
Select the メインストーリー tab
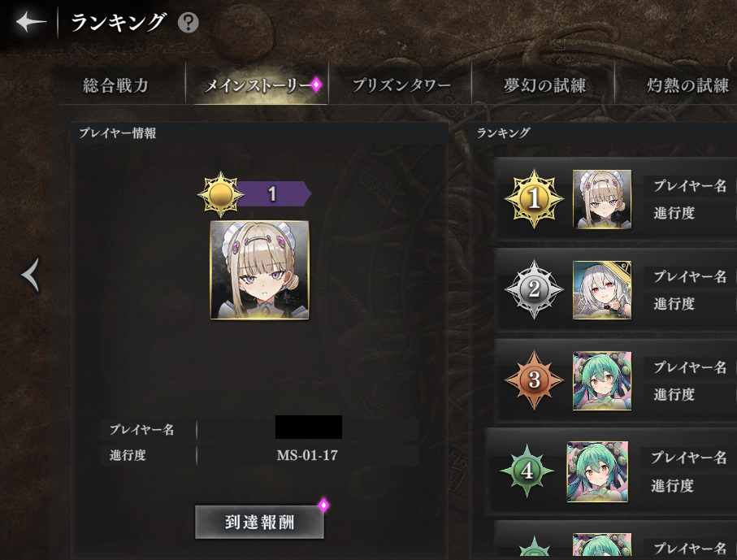click(x=258, y=85)
